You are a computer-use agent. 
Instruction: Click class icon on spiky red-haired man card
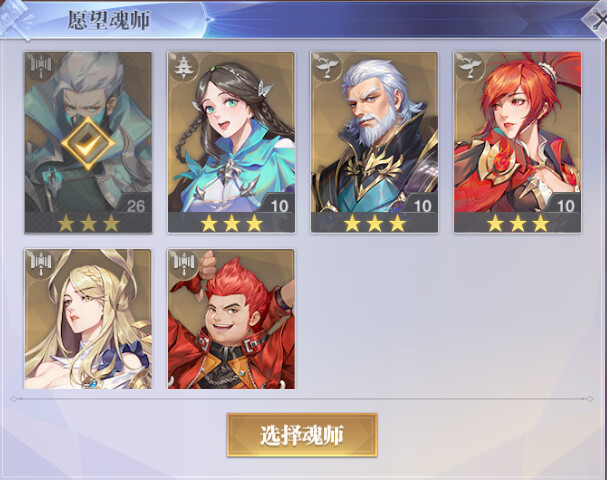pyautogui.click(x=184, y=263)
